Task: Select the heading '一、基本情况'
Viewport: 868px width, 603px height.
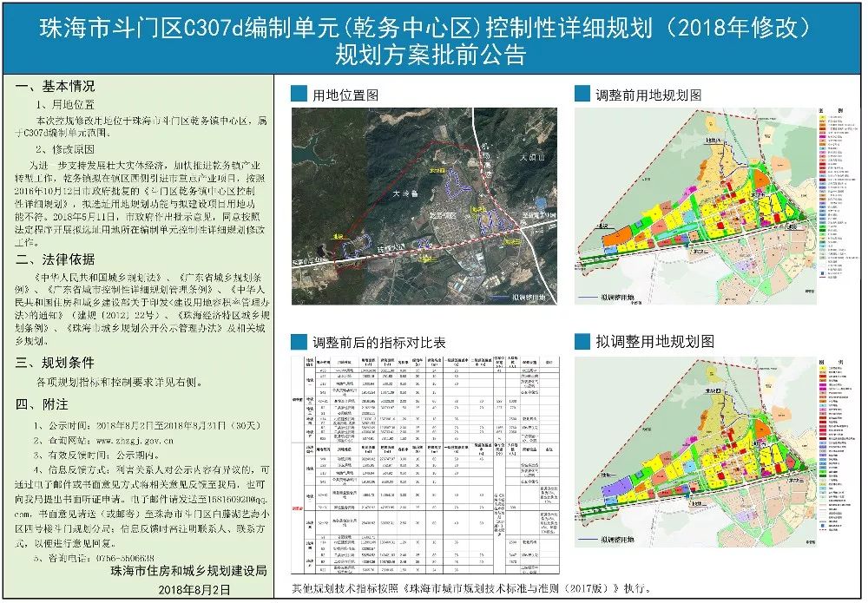Action: pyautogui.click(x=55, y=86)
